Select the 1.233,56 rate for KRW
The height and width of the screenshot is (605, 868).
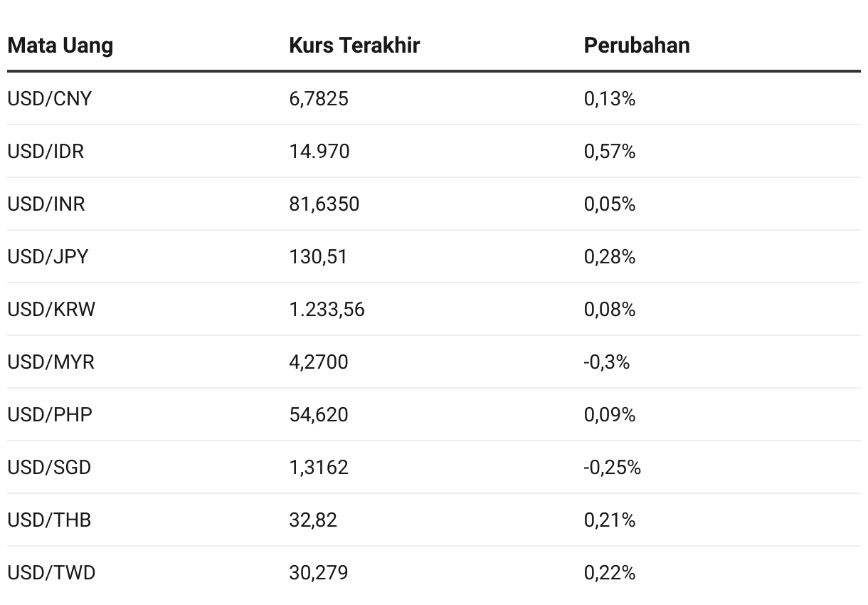coord(327,310)
